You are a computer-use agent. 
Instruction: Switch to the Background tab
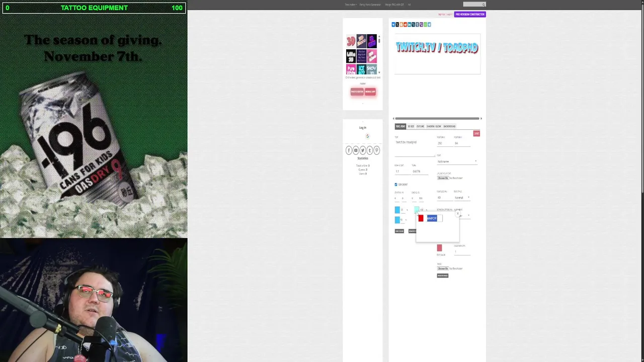tap(449, 126)
